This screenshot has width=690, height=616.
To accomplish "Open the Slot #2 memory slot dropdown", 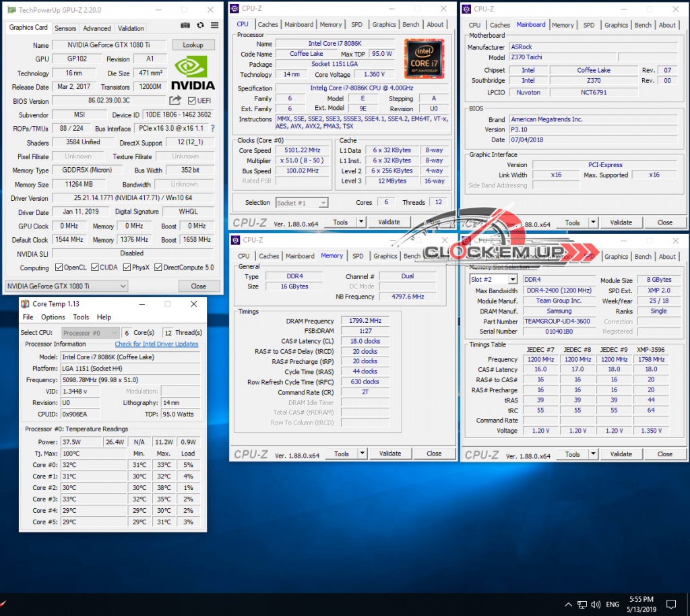I will (493, 280).
